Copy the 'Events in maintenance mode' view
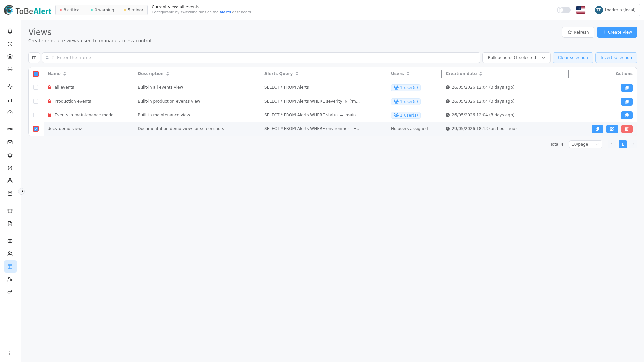Image resolution: width=644 pixels, height=362 pixels. pos(627,115)
